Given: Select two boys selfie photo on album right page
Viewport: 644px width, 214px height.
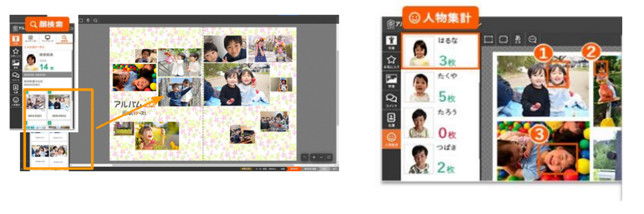Looking at the screenshot, I should 225,49.
